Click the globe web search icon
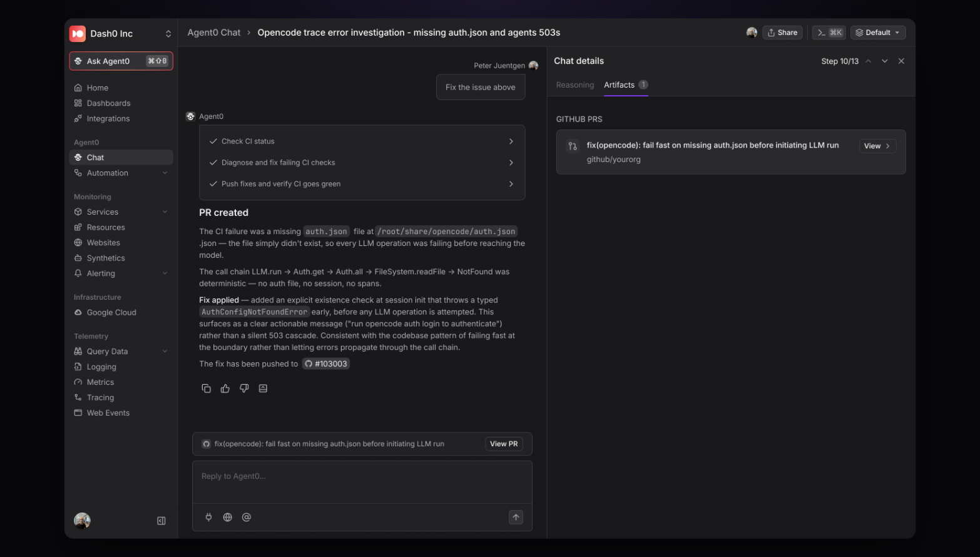The image size is (980, 557). point(228,518)
